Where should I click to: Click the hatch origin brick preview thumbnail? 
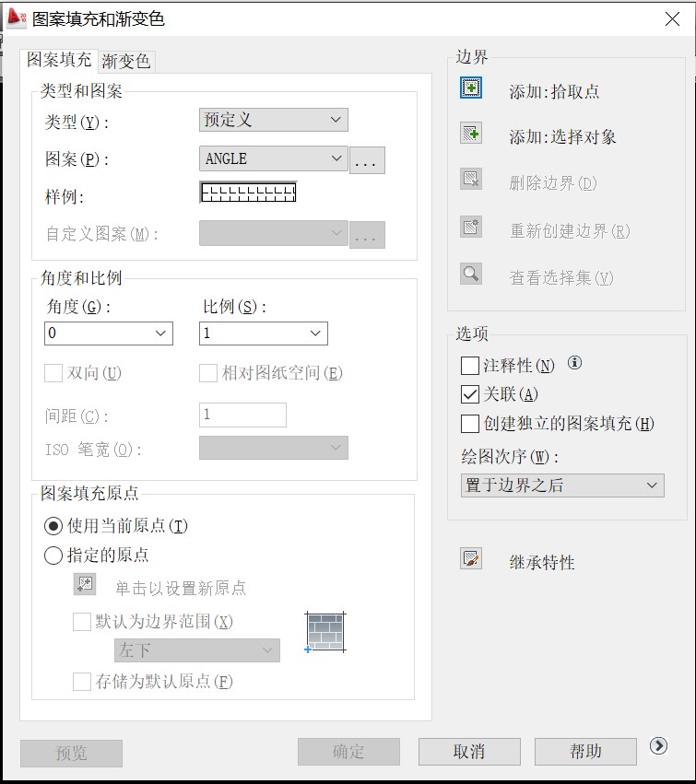[326, 632]
